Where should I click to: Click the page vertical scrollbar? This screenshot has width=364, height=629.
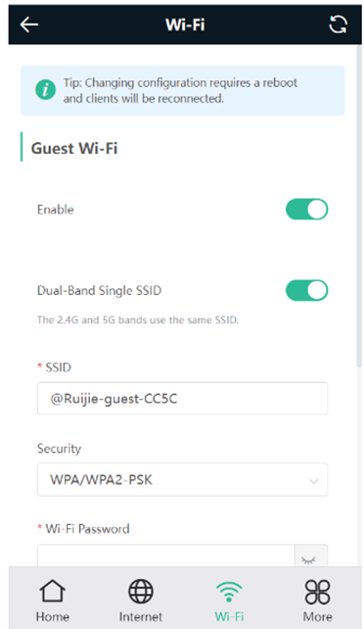tap(359, 206)
